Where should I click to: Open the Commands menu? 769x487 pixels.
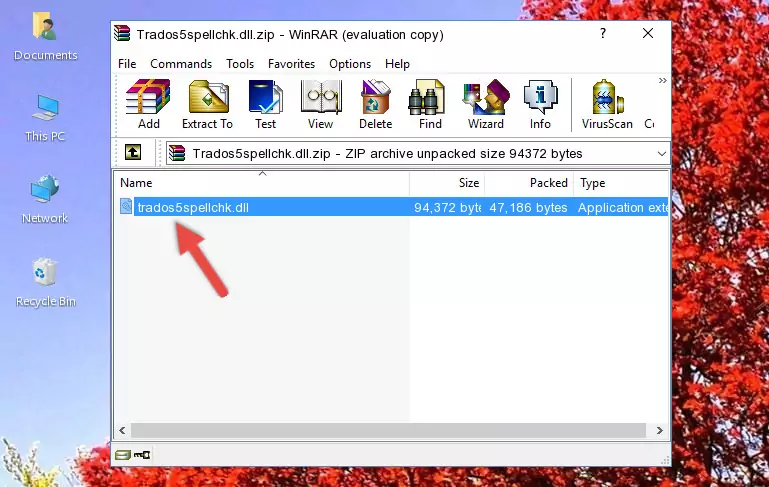pyautogui.click(x=181, y=64)
